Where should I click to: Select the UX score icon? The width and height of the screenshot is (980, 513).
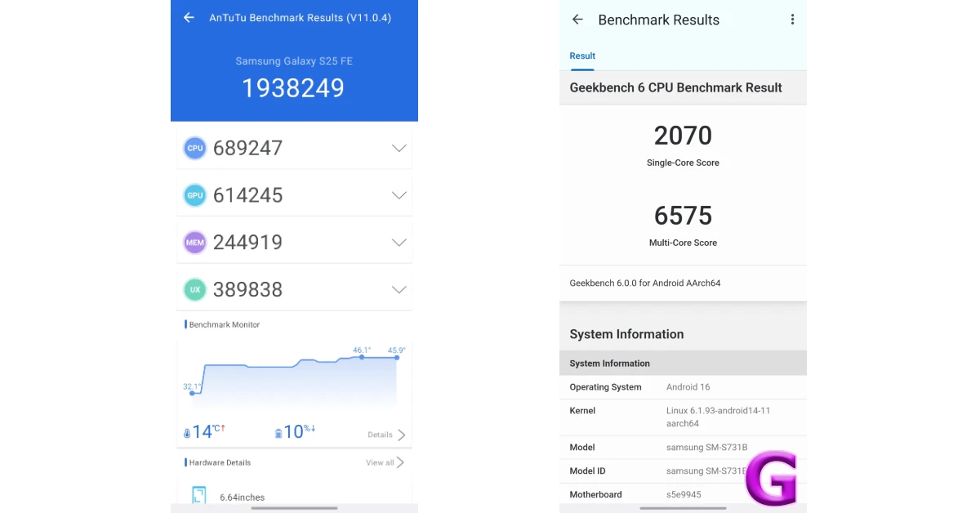point(194,289)
